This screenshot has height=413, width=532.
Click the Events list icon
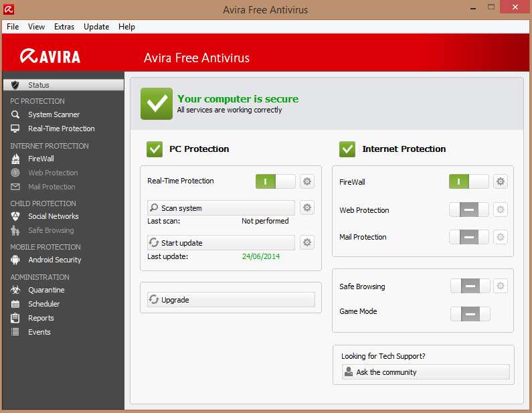(15, 332)
